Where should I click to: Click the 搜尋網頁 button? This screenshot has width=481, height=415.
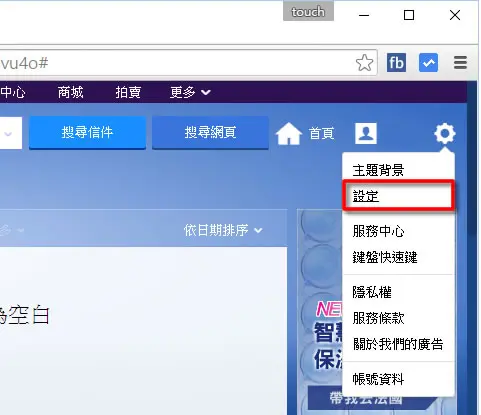(210, 133)
